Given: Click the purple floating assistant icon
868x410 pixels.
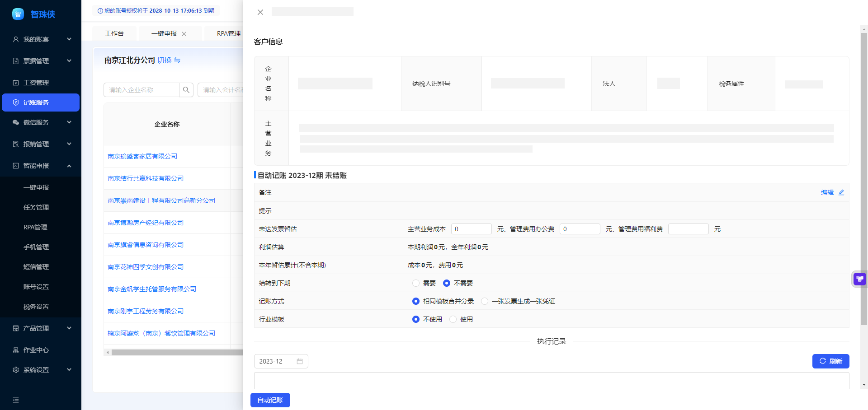Looking at the screenshot, I should tap(859, 279).
